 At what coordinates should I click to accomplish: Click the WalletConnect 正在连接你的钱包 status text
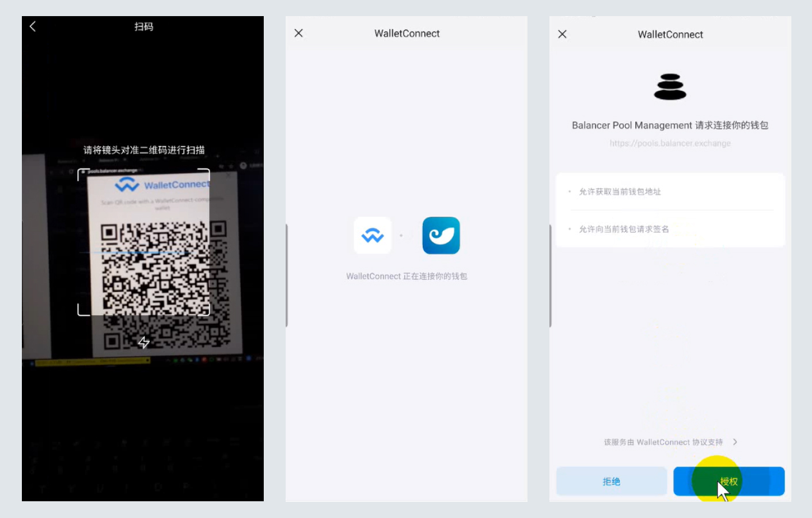[407, 276]
